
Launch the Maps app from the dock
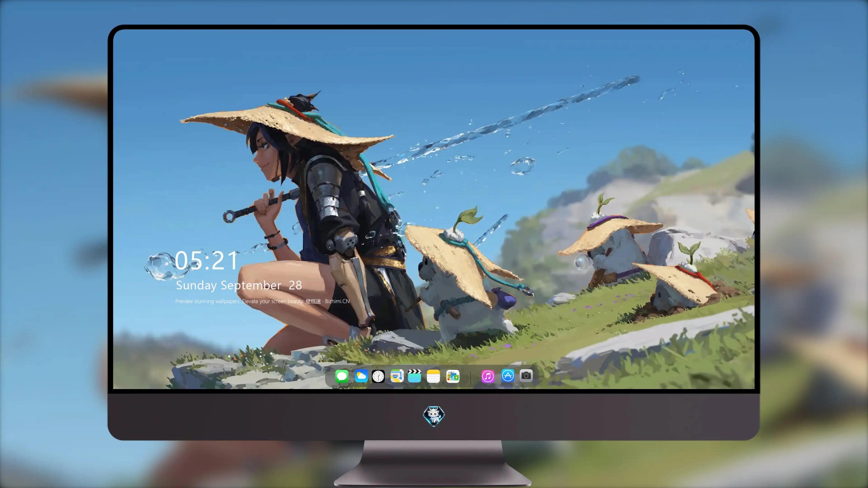pyautogui.click(x=397, y=376)
